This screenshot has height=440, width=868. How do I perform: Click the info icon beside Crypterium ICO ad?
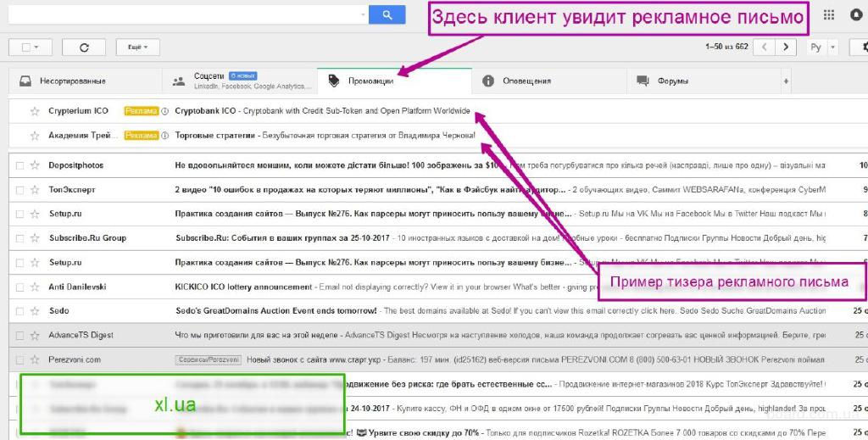coord(164,111)
